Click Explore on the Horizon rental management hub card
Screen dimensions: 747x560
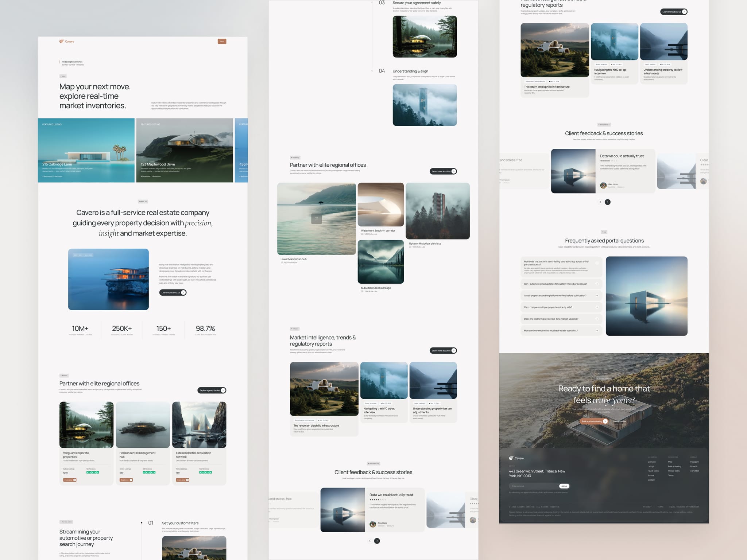126,480
